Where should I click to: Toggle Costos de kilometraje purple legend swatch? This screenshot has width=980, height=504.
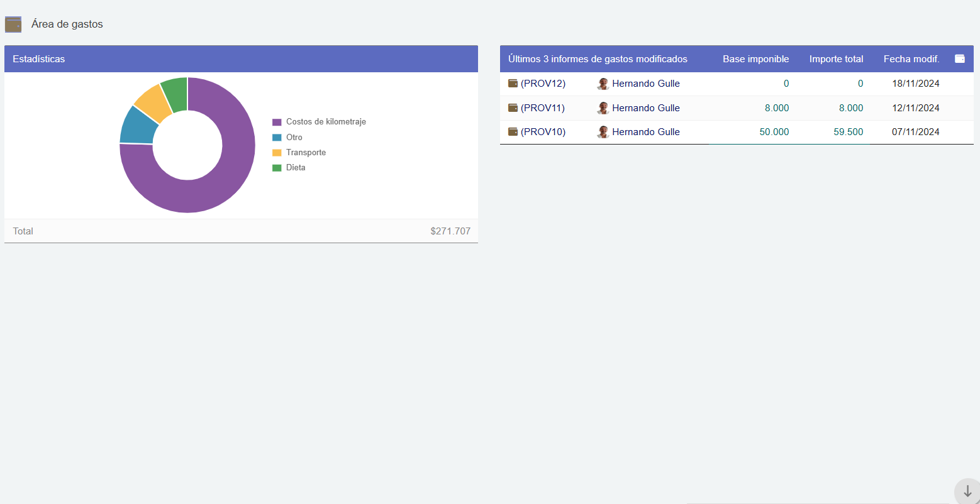277,122
